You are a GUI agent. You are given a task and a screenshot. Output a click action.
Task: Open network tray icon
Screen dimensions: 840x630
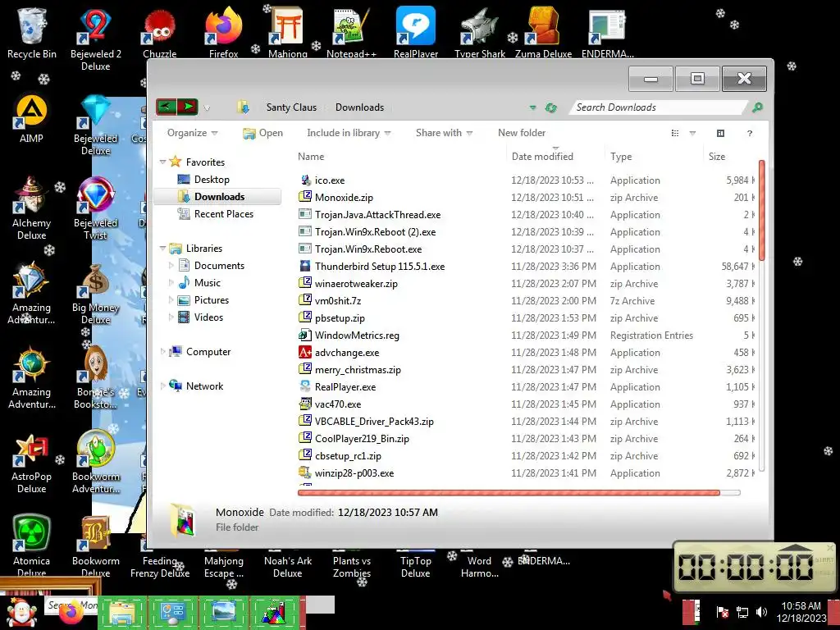point(742,611)
